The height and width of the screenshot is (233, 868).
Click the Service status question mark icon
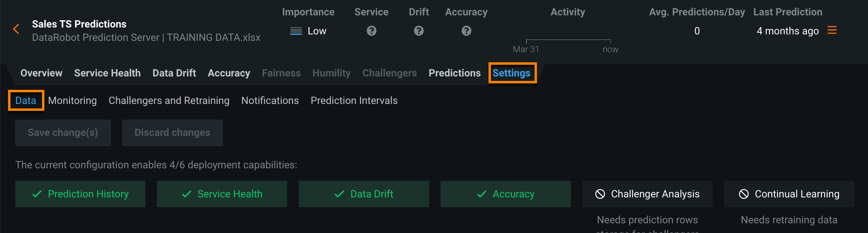371,31
